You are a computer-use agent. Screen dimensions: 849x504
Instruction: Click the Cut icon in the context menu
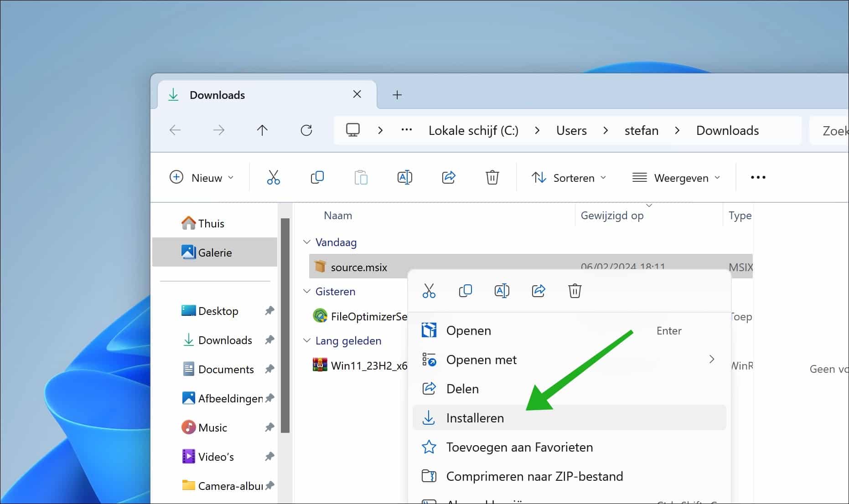pos(429,291)
